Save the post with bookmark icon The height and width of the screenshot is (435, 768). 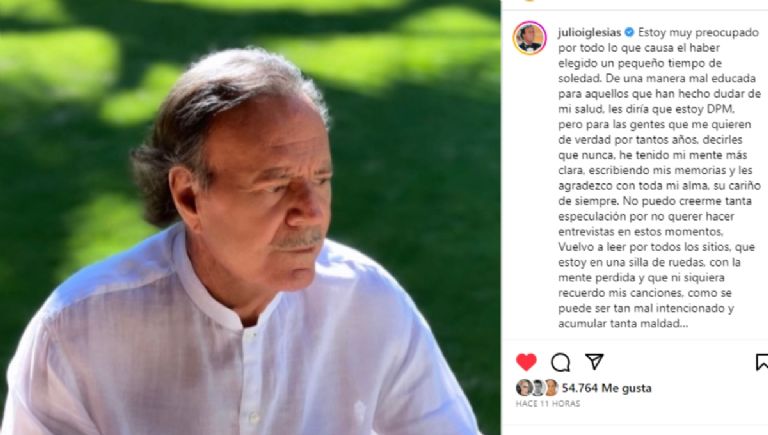click(x=762, y=362)
